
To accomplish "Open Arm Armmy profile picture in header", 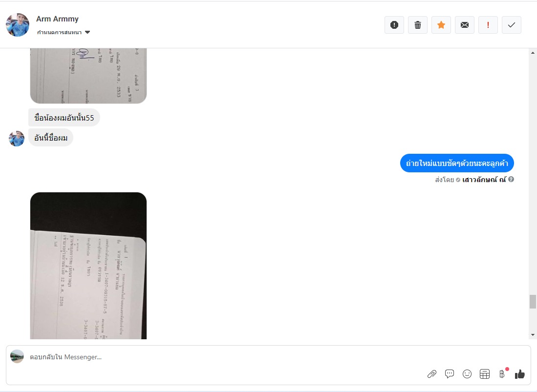I will pyautogui.click(x=18, y=25).
